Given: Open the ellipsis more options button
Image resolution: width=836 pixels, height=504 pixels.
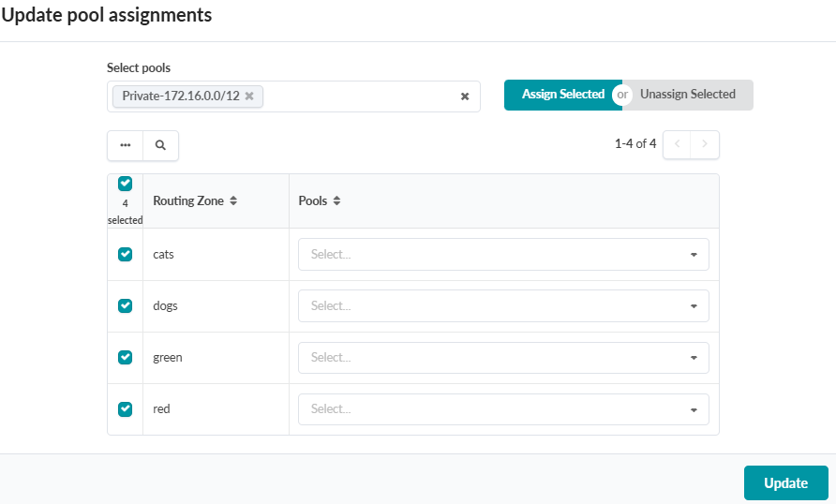Looking at the screenshot, I should (126, 145).
